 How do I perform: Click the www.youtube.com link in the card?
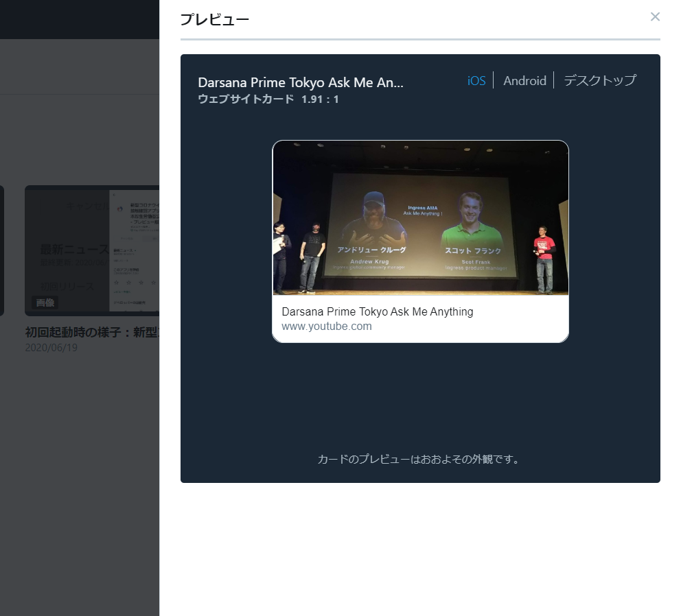coord(327,327)
